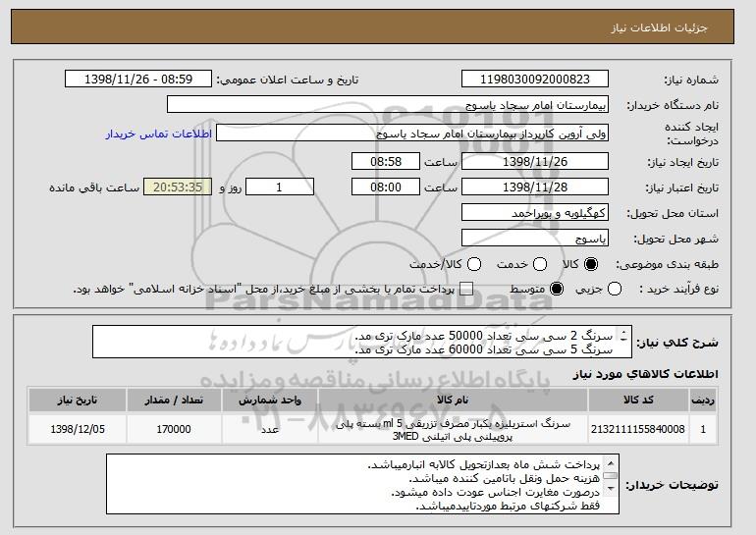This screenshot has height=535, width=756.
Task: Click the countdown timer 20:53:35
Action: (x=178, y=187)
